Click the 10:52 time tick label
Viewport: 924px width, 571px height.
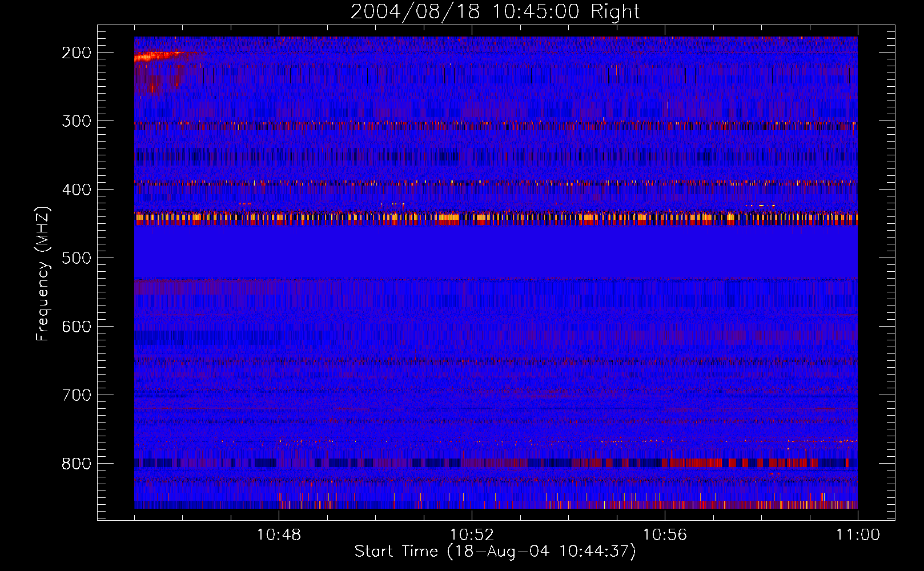coord(472,535)
